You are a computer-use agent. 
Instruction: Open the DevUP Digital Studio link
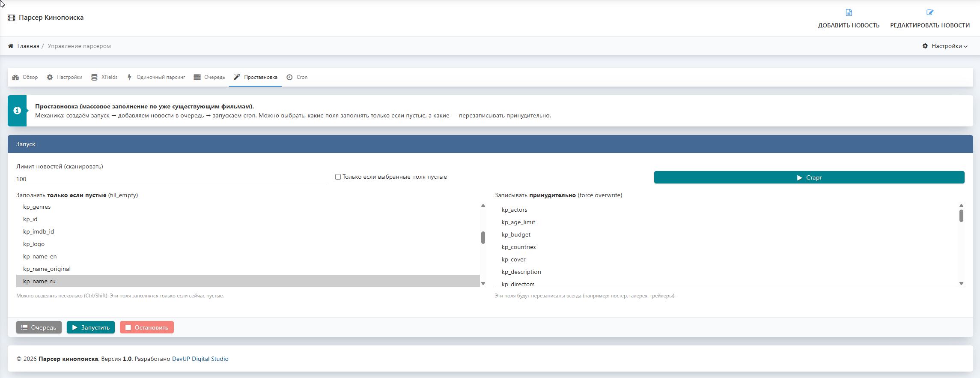(x=200, y=359)
